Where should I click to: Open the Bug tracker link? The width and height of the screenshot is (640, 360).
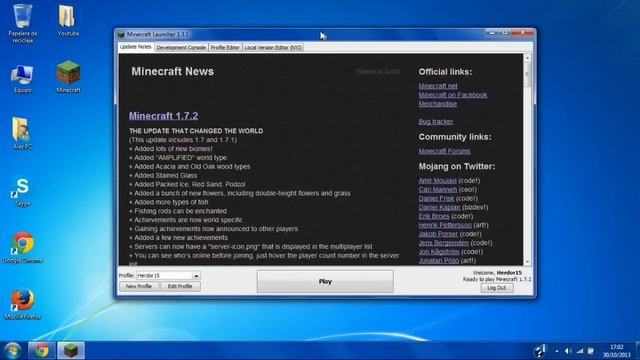coord(436,122)
